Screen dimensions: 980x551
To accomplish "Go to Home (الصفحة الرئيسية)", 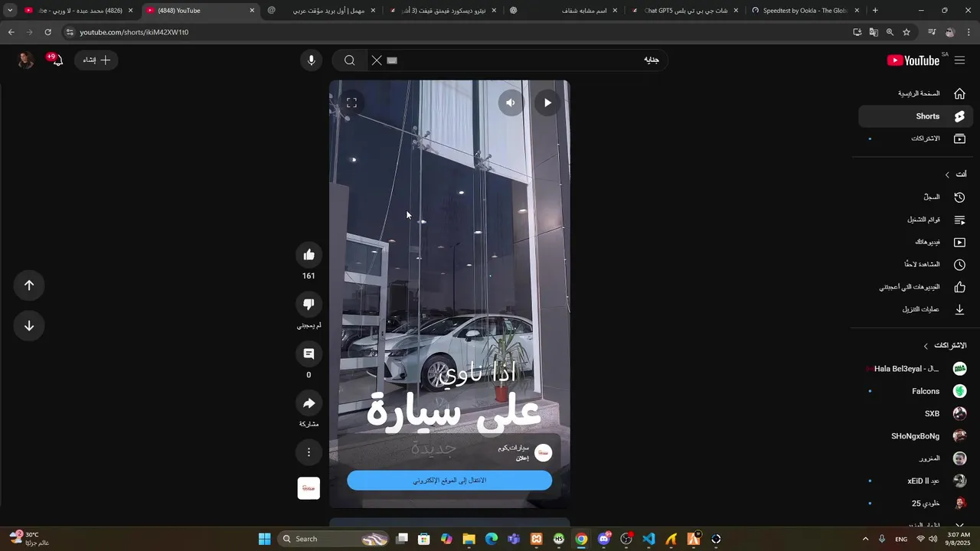I will pyautogui.click(x=916, y=93).
